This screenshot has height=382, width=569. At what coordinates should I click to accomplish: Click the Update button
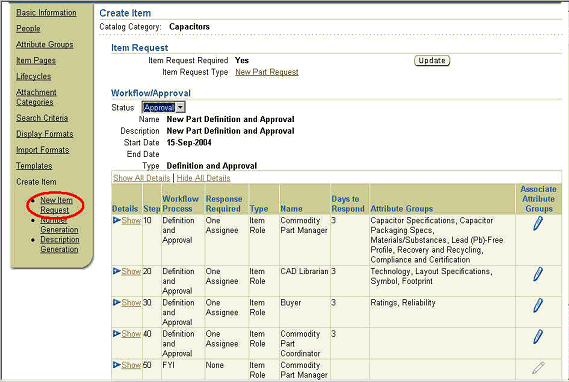432,61
